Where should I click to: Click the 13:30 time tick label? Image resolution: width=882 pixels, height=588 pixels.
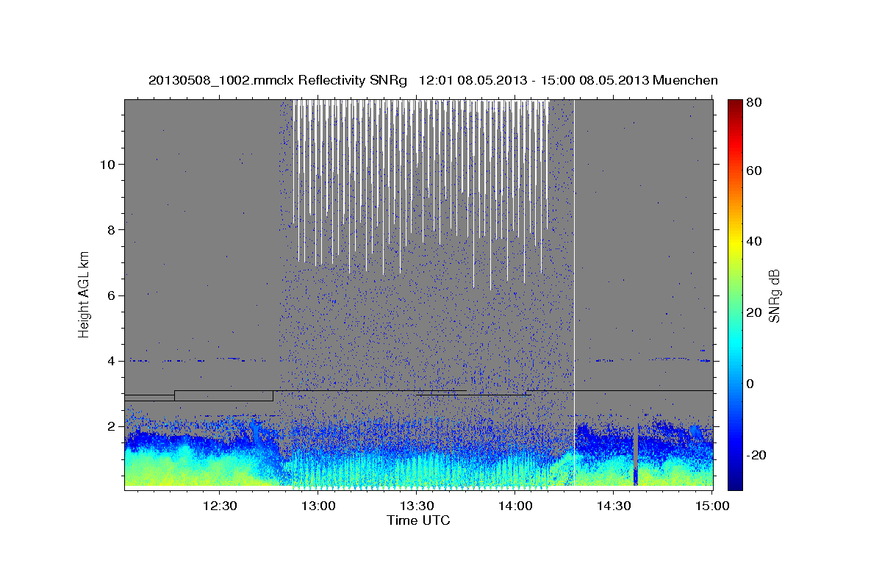417,506
